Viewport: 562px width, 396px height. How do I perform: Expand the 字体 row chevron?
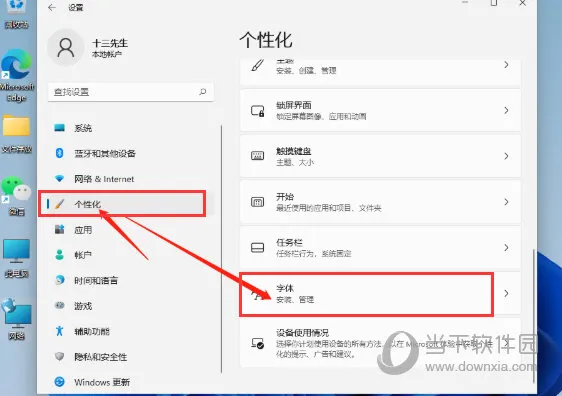[x=506, y=293]
